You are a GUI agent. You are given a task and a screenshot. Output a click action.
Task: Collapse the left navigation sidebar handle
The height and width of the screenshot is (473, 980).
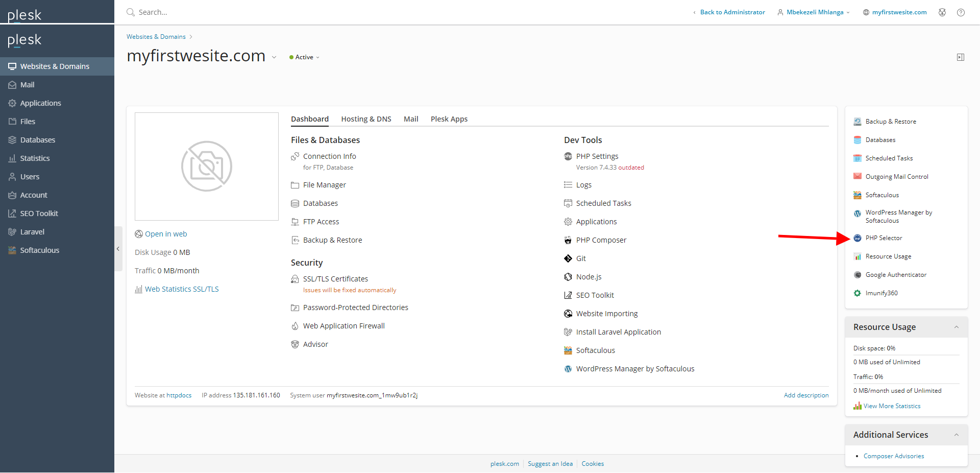click(x=118, y=249)
